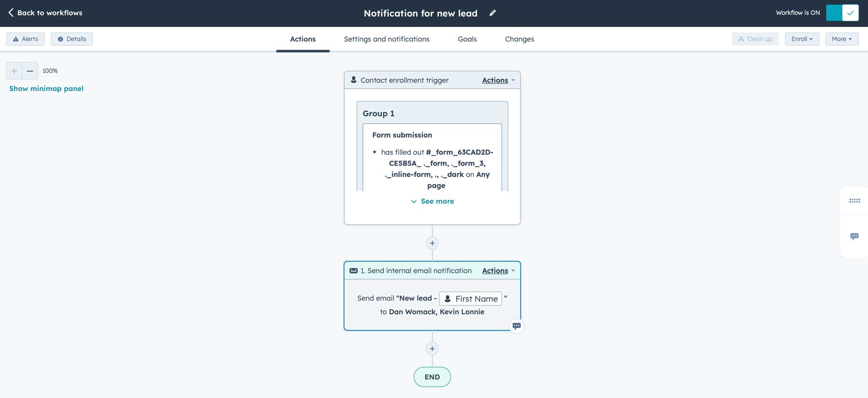Click the zoom in plus icon
The image size is (868, 398).
coord(14,71)
